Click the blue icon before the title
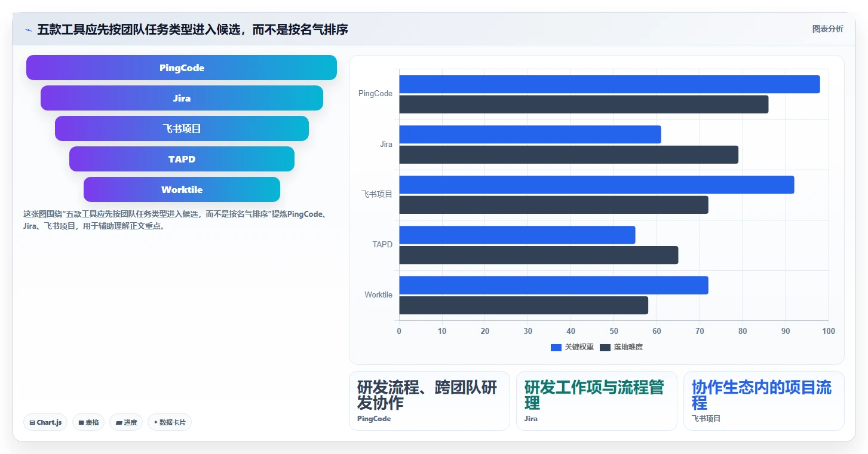Image resolution: width=868 pixels, height=454 pixels. (28, 30)
